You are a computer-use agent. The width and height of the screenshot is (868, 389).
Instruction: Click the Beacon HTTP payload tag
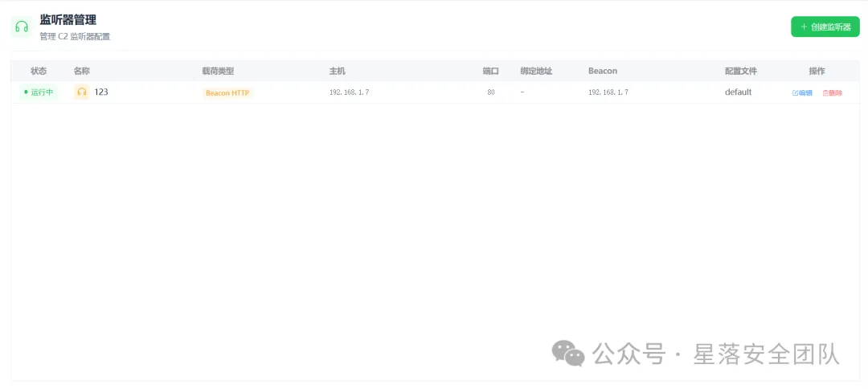tap(227, 93)
